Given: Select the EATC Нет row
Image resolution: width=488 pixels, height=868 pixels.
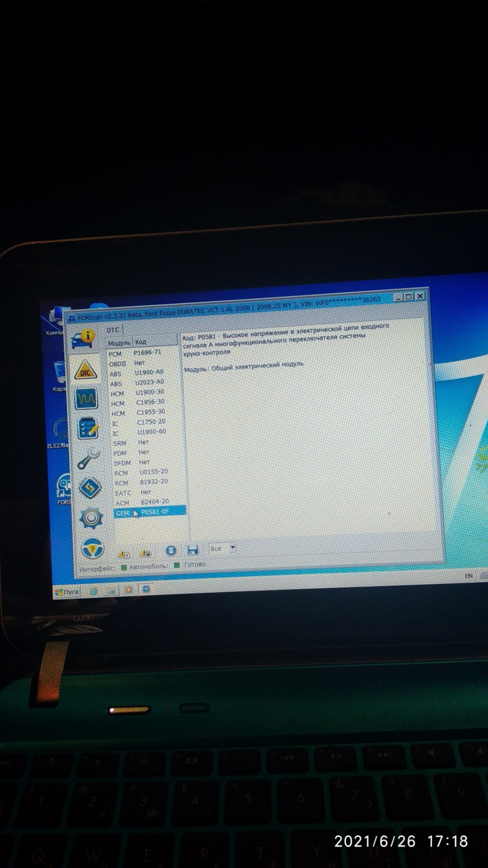Looking at the screenshot, I should pos(149,492).
